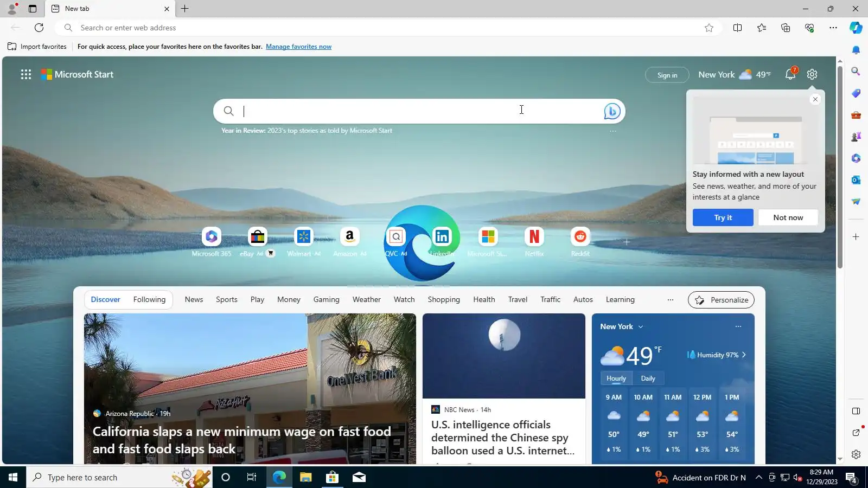Open the Netflix quick link
The height and width of the screenshot is (488, 868).
point(534,242)
